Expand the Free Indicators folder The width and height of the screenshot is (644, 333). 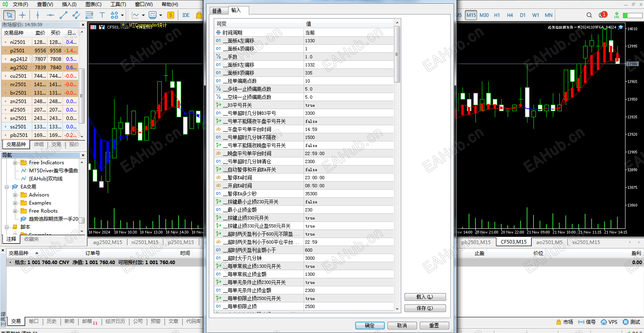click(x=15, y=163)
